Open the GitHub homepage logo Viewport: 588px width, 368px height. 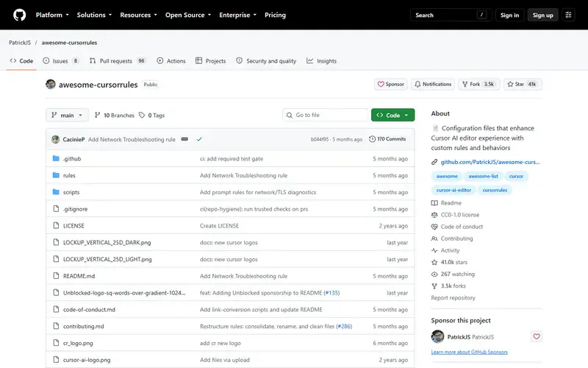[x=20, y=15]
